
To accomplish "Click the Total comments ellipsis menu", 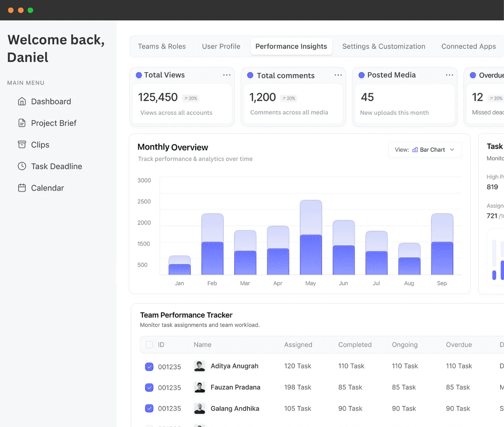I will coord(338,75).
